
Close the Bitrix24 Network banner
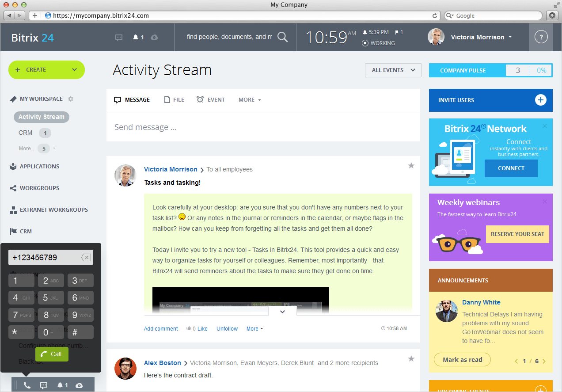(544, 126)
